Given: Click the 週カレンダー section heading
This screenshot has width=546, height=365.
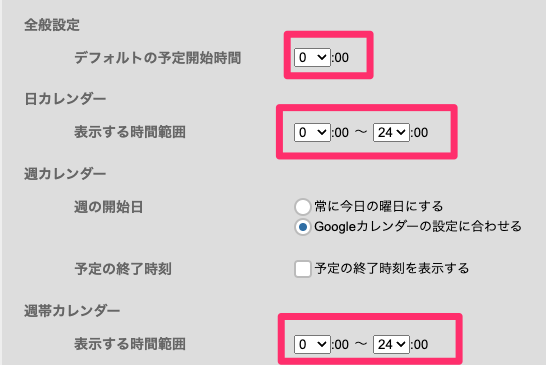Looking at the screenshot, I should 65,174.
